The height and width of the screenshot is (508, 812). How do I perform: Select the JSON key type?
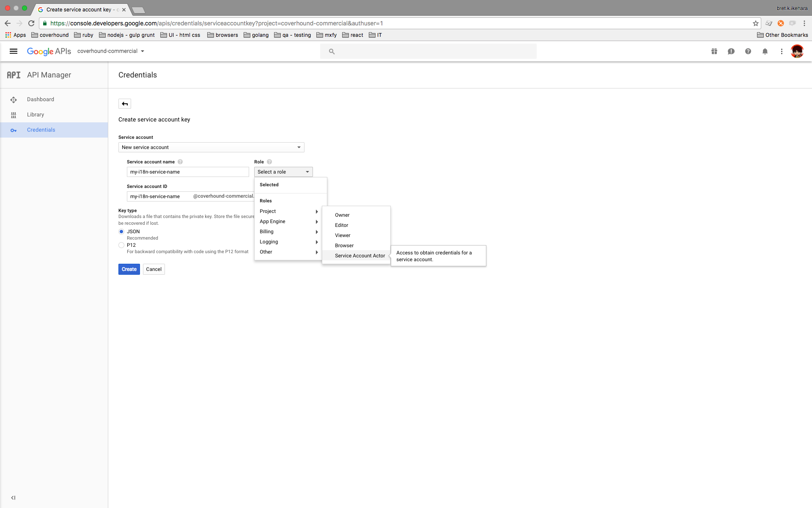pyautogui.click(x=121, y=232)
